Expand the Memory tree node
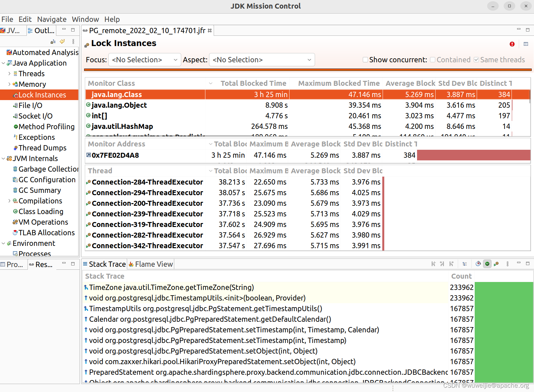Image resolution: width=534 pixels, height=392 pixels. (9, 84)
